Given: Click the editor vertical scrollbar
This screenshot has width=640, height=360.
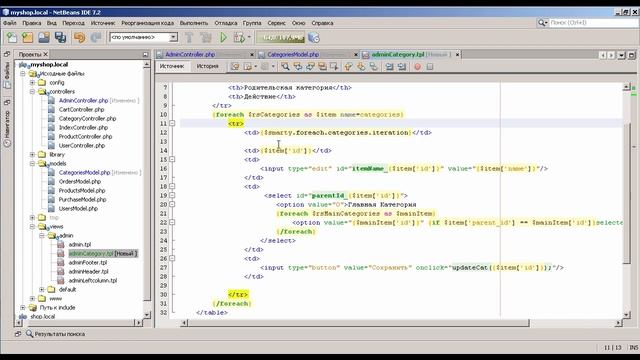Looking at the screenshot, I should click(627, 192).
